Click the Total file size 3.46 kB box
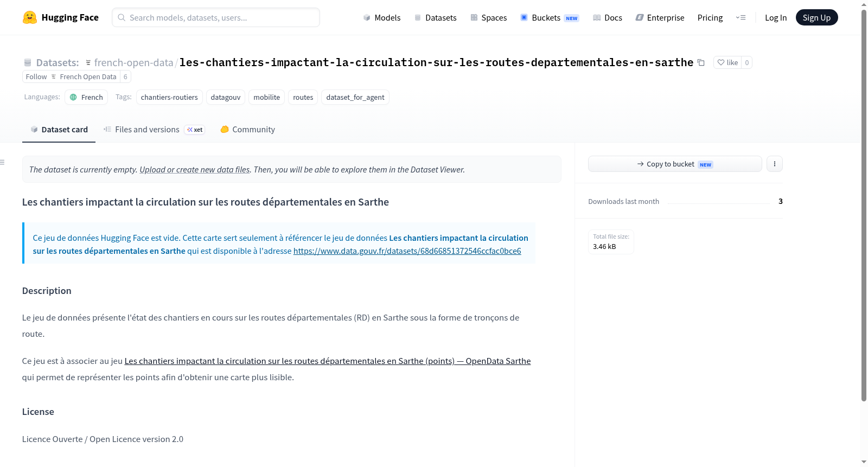The height and width of the screenshot is (467, 868). [x=611, y=242]
